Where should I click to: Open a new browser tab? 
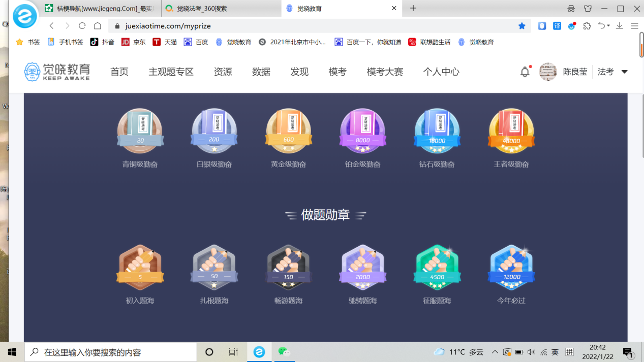pyautogui.click(x=413, y=8)
